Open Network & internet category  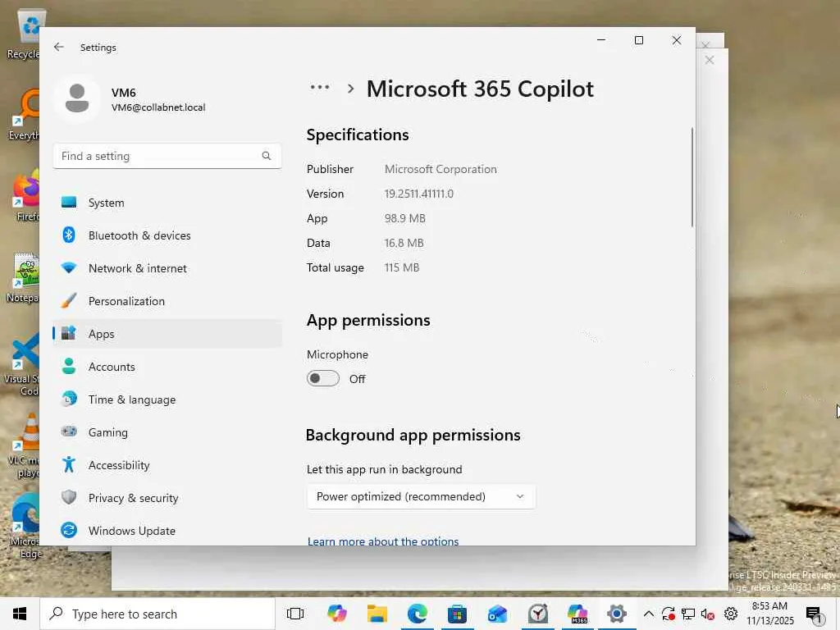point(167,268)
